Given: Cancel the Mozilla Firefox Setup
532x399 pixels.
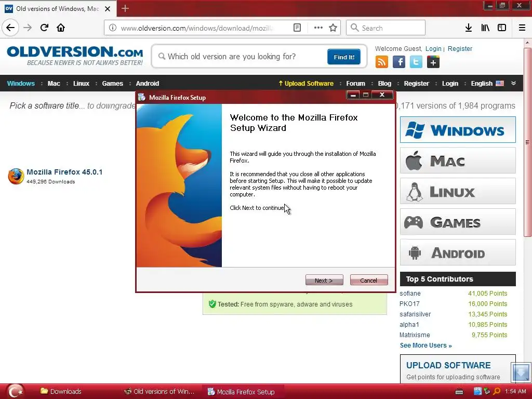Looking at the screenshot, I should (369, 280).
